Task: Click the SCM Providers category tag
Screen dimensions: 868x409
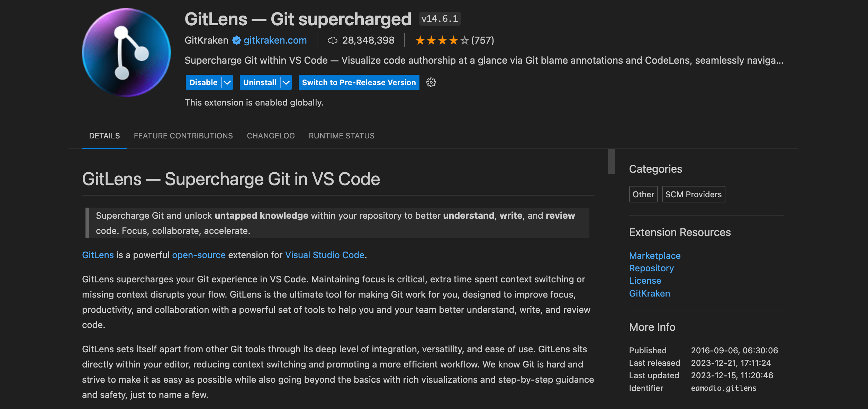Action: pyautogui.click(x=693, y=194)
